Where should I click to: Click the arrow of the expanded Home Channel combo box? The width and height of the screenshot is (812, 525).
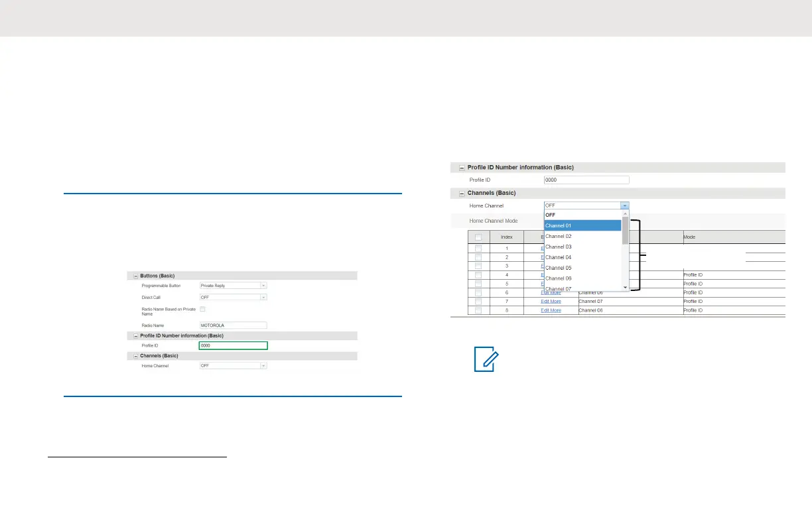(624, 205)
